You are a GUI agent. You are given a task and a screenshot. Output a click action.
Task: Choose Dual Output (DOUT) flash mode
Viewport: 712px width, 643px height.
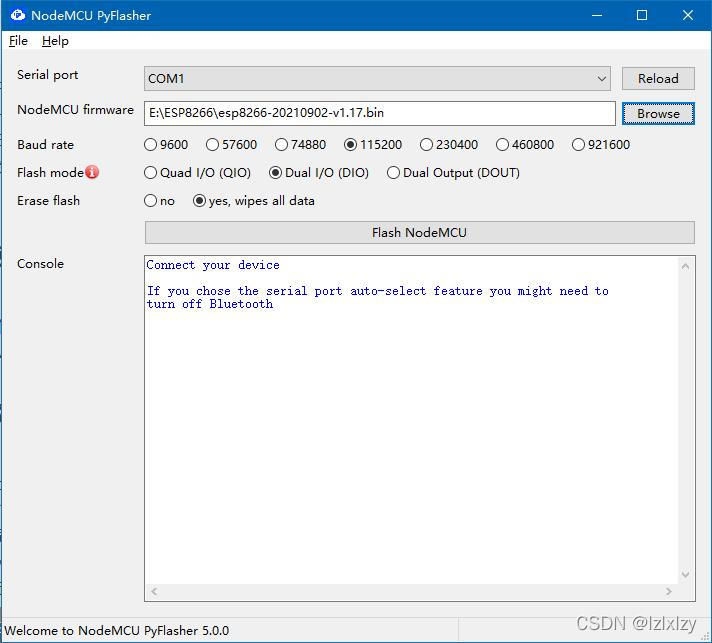tap(453, 173)
